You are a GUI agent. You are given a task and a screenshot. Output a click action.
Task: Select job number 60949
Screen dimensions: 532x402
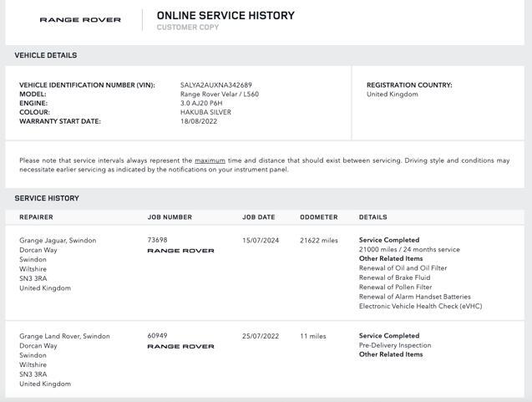(x=157, y=335)
